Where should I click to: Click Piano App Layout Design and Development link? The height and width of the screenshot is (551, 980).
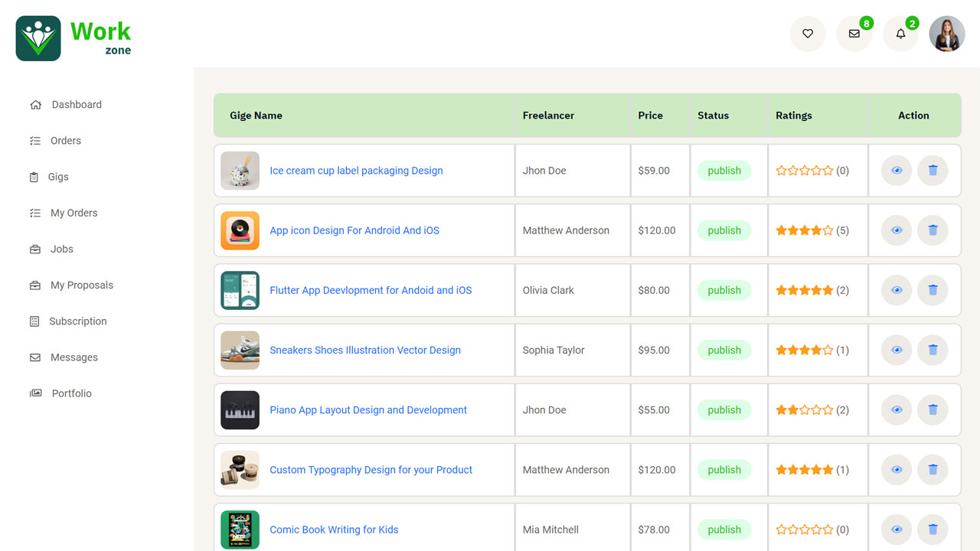(x=368, y=410)
